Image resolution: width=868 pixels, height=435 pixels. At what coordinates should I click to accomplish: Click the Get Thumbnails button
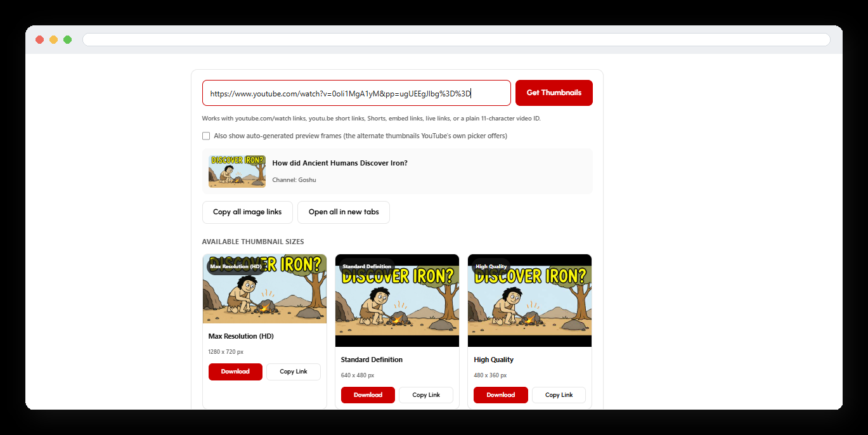pos(554,93)
